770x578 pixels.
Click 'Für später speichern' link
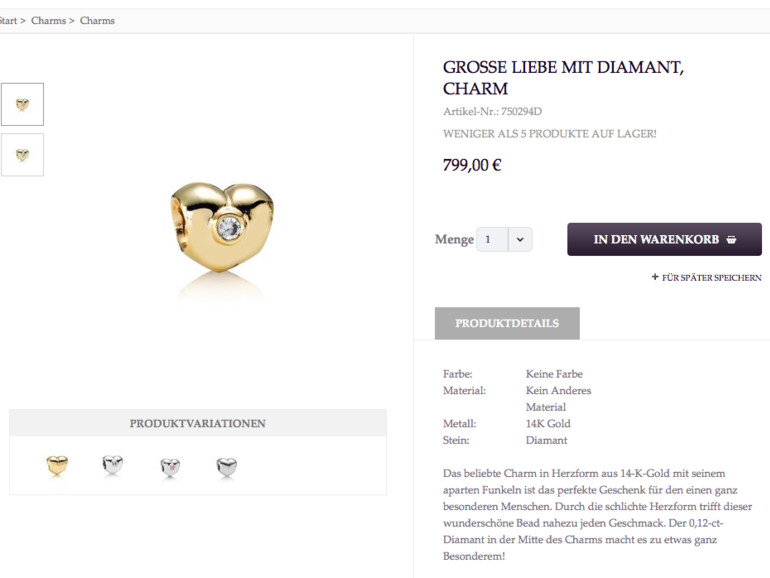click(x=711, y=278)
